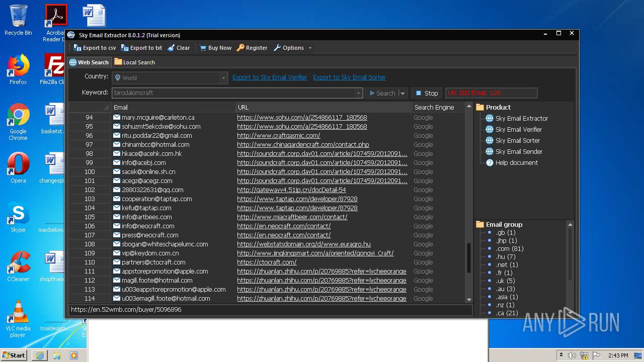644x362 pixels.
Task: Launch Internet Explorer from the taskbar
Action: point(40,355)
